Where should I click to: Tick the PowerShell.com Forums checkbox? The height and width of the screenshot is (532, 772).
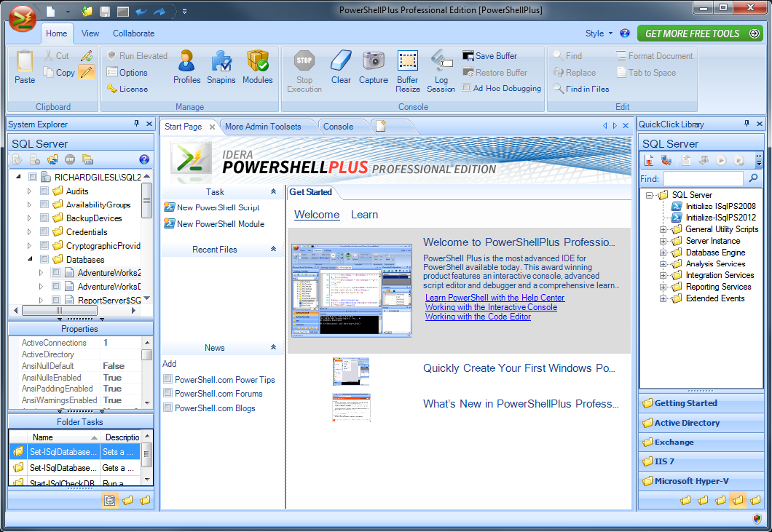(x=168, y=393)
